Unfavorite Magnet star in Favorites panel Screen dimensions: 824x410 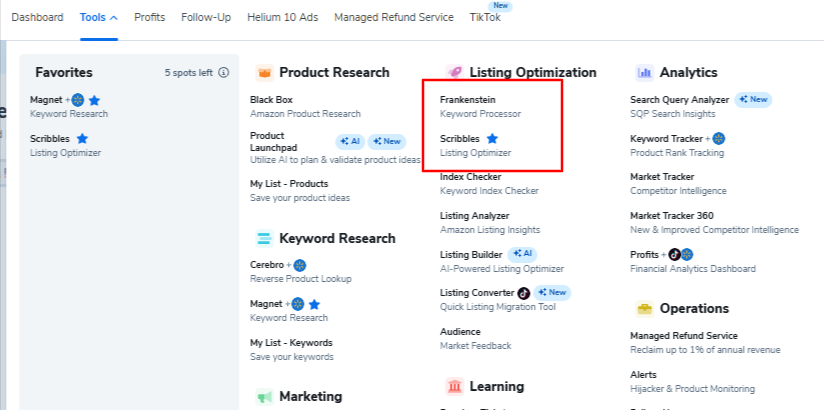(94, 100)
